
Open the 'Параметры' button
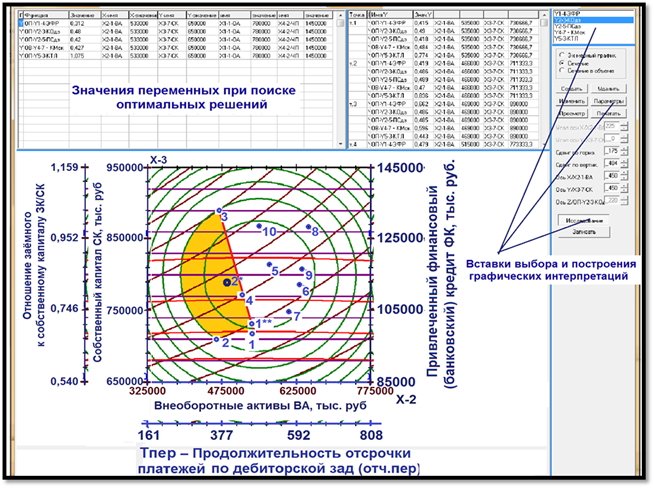point(608,101)
